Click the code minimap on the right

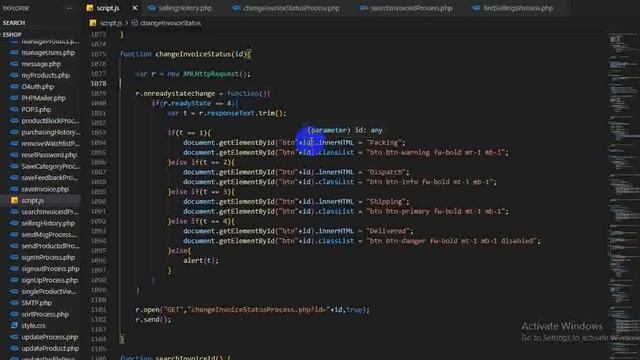click(x=624, y=196)
